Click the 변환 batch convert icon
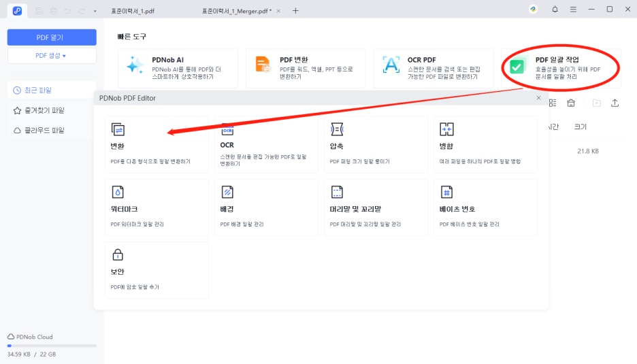 point(118,129)
